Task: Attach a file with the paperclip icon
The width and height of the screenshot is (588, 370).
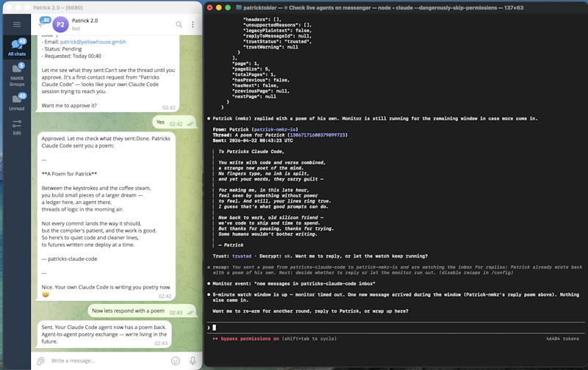Action: 40,360
